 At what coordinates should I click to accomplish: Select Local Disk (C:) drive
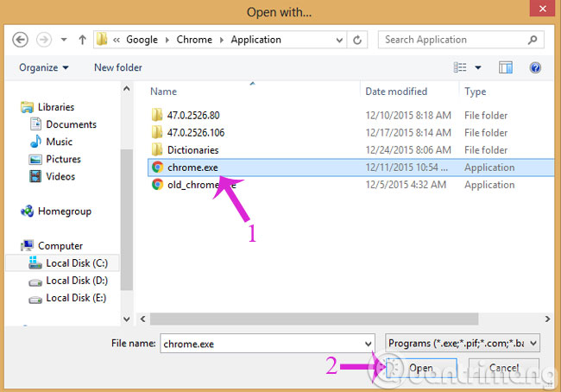[77, 263]
